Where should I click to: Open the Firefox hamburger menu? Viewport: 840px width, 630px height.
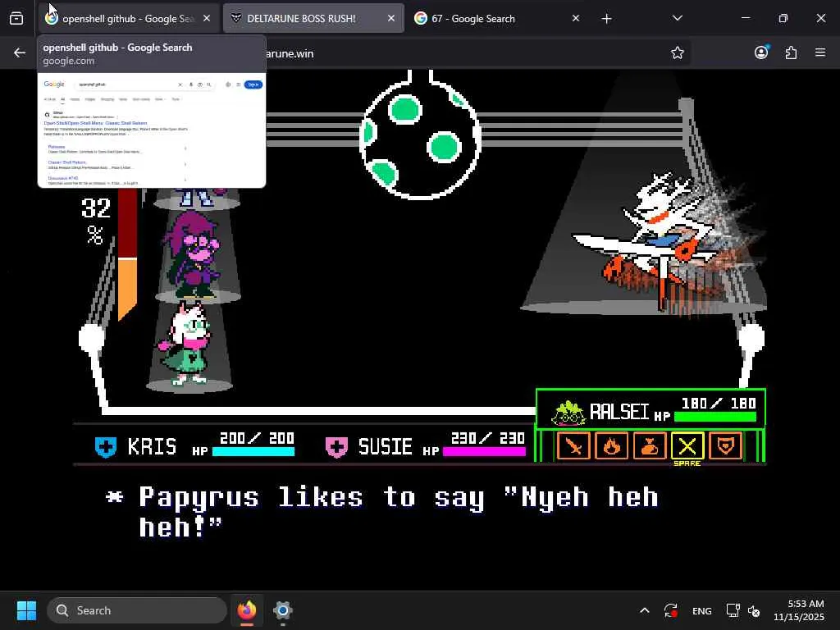(x=820, y=52)
